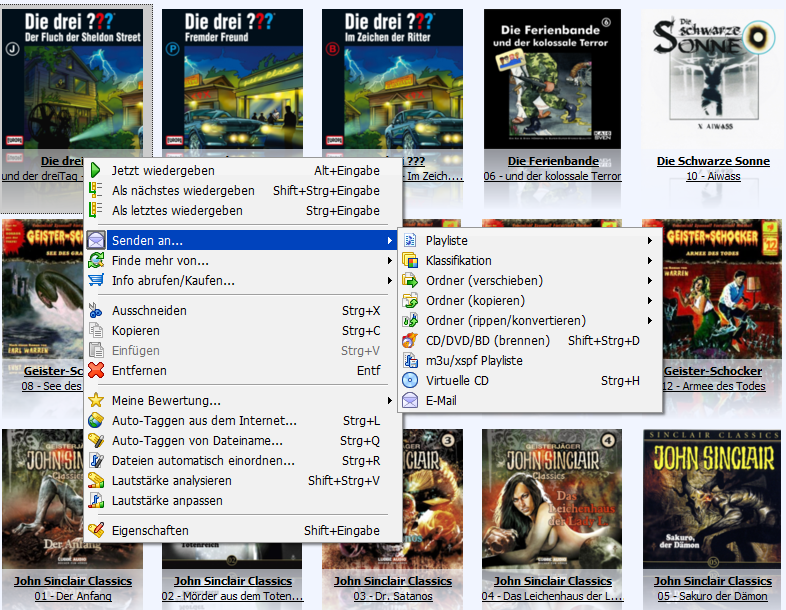
Task: Click the Ordner (verschieben) folder icon
Action: [410, 280]
